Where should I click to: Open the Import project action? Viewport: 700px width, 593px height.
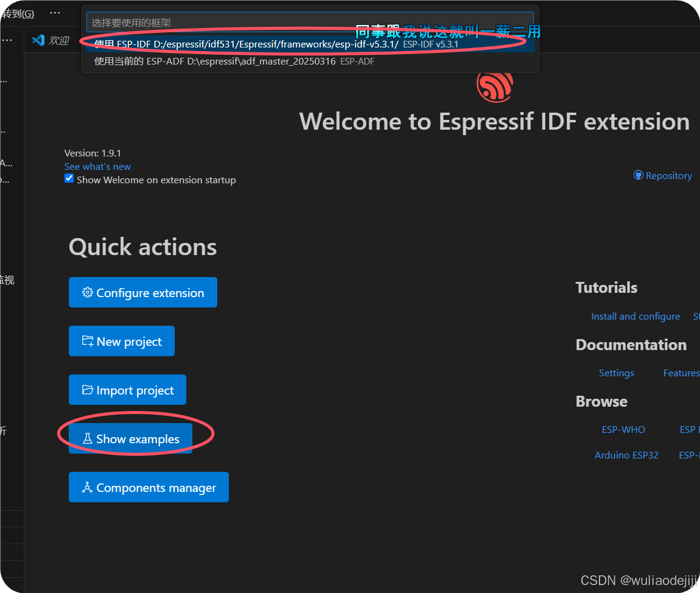click(x=127, y=390)
